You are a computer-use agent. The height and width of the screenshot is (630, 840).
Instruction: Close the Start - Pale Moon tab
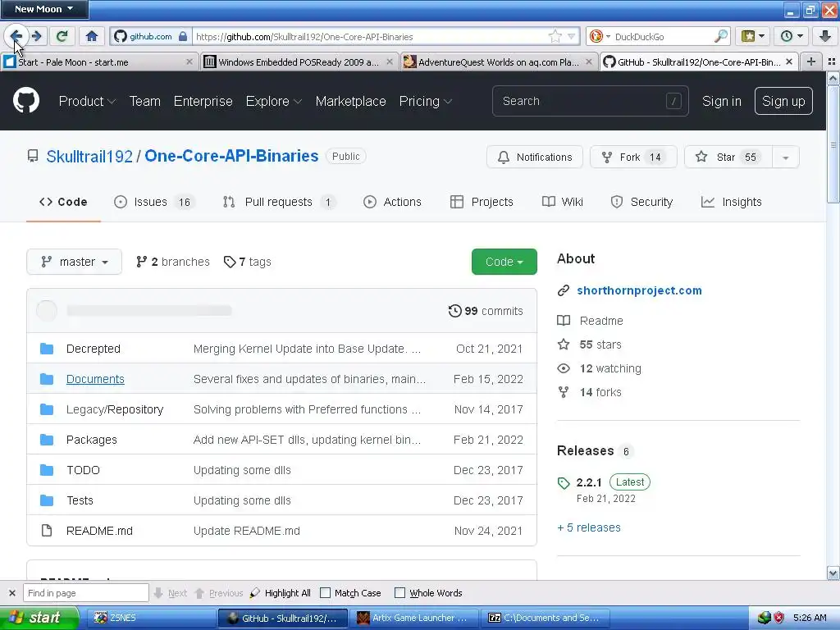pyautogui.click(x=189, y=62)
